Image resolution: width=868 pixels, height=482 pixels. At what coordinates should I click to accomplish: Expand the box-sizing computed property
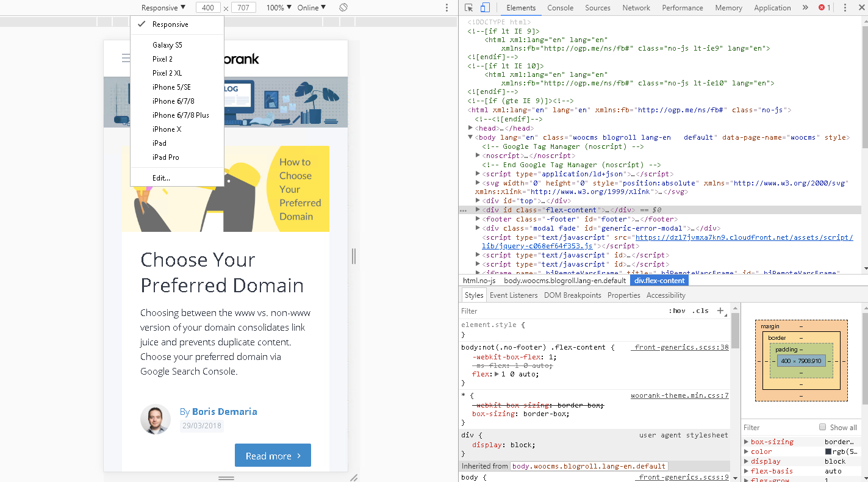coord(747,441)
